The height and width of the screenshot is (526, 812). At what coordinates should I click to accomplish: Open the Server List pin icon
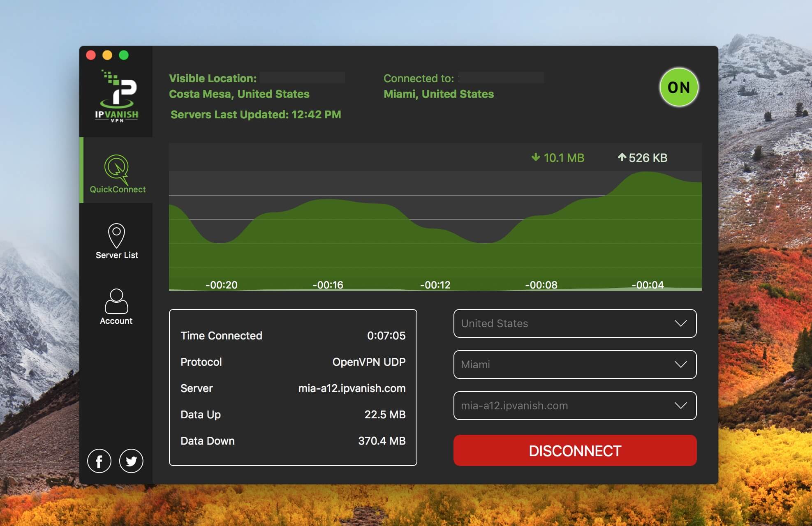coord(116,235)
